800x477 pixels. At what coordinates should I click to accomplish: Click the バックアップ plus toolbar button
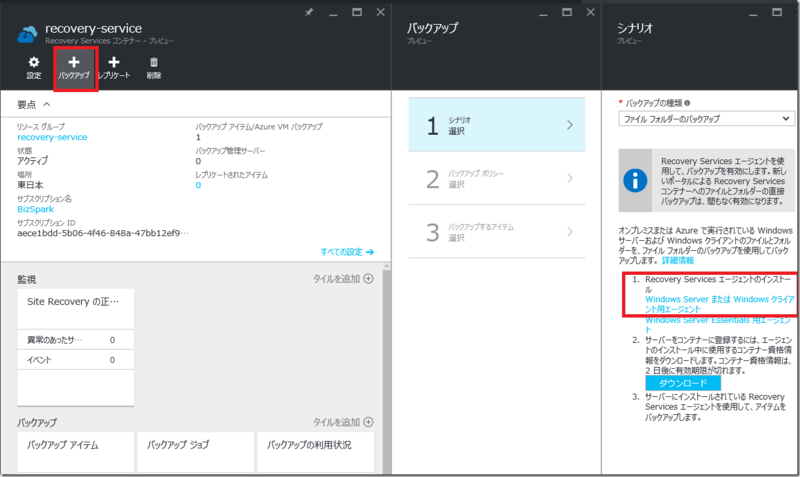(74, 68)
